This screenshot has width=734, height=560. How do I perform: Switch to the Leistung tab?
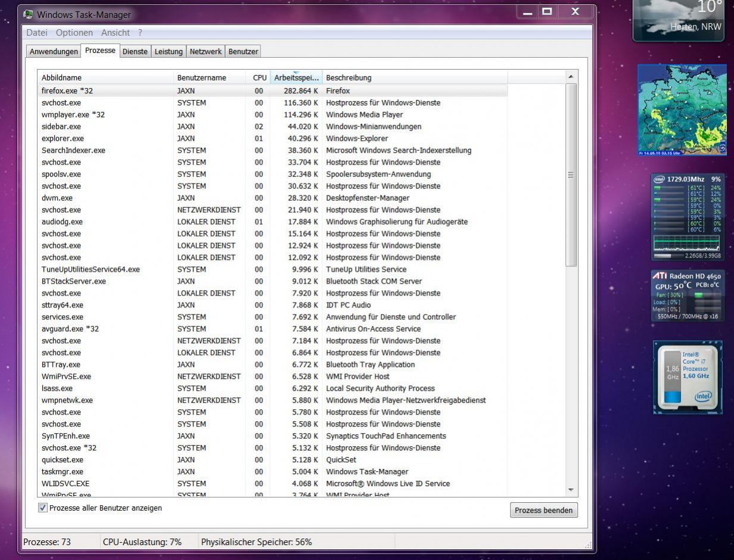pyautogui.click(x=169, y=51)
